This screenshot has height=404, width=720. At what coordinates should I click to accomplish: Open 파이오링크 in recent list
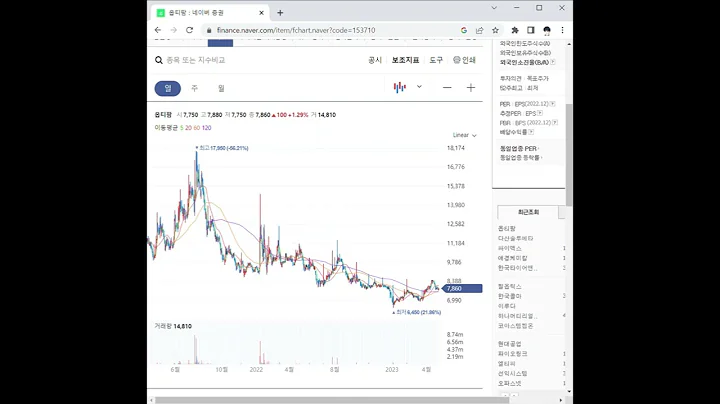point(513,354)
